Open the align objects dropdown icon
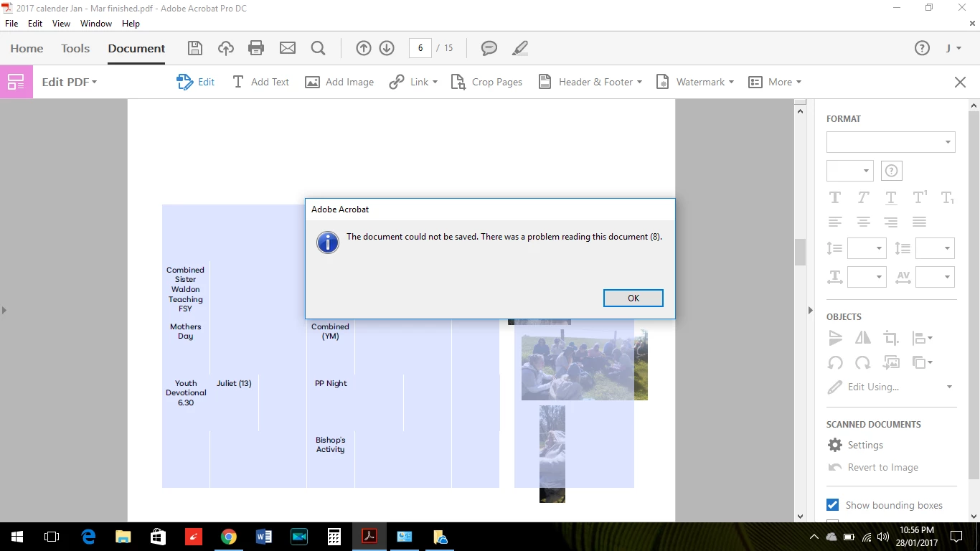Image resolution: width=980 pixels, height=551 pixels. point(922,338)
